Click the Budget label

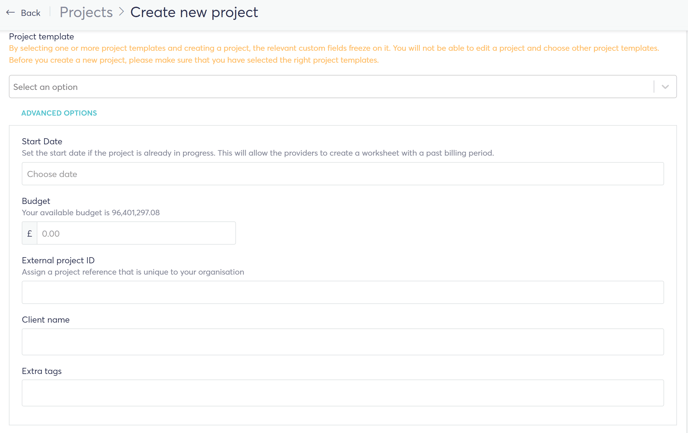coord(36,201)
